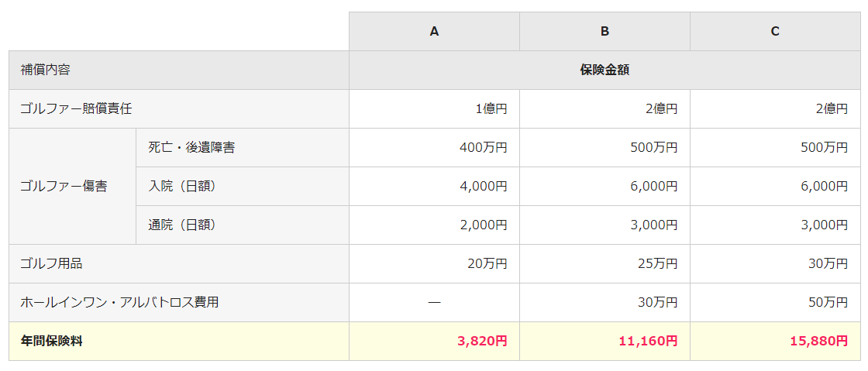Click the 年間保険料 row label
This screenshot has height=371, width=868.
point(51,341)
